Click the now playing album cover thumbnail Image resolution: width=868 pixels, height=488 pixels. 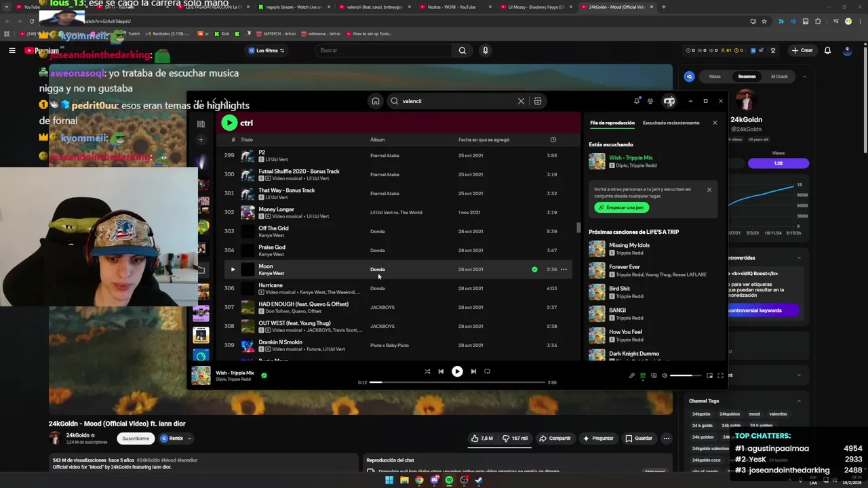tap(201, 375)
